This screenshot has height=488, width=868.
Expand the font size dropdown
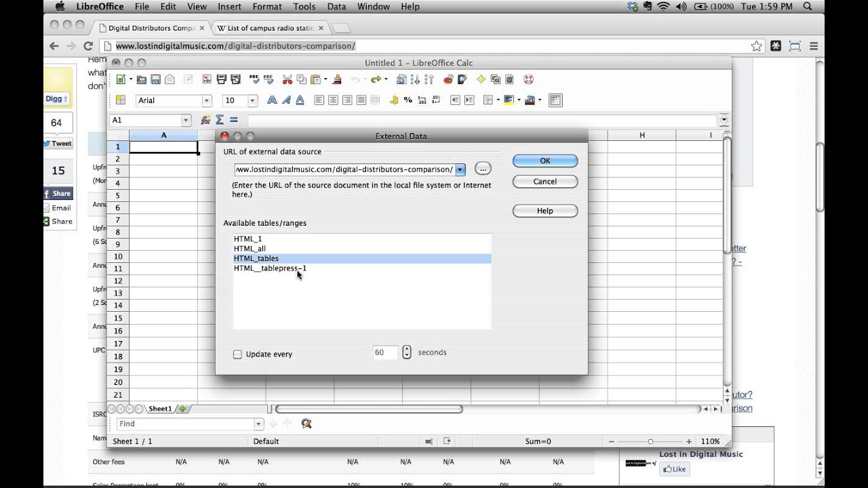coord(253,100)
